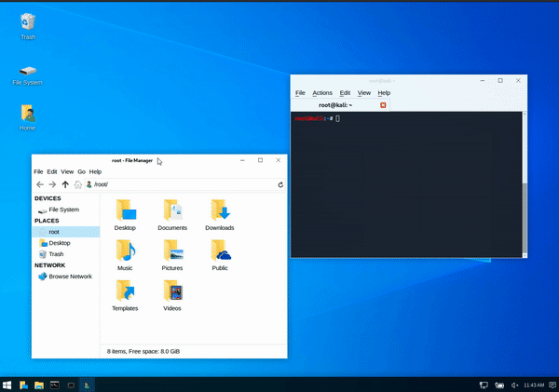Open the terminal Actions menu

pyautogui.click(x=322, y=93)
